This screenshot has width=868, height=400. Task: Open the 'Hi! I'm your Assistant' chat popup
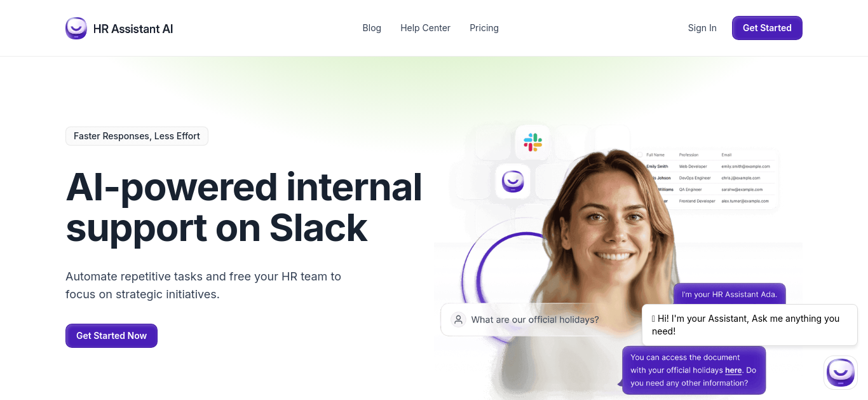(750, 325)
